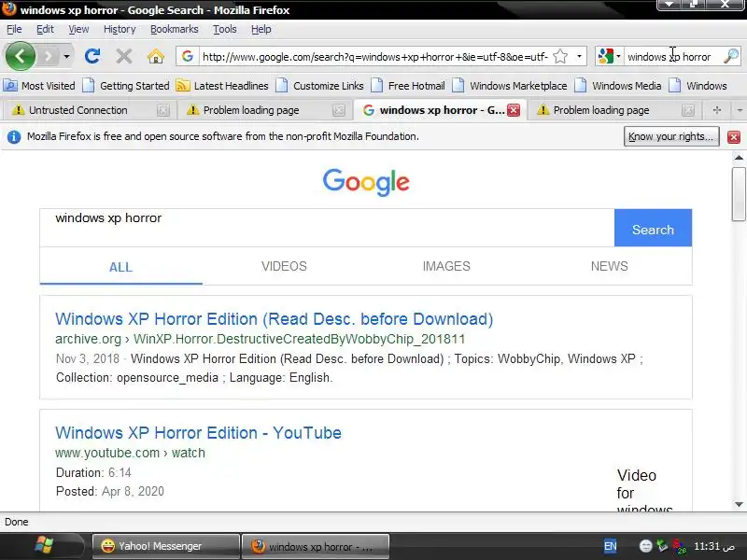Viewport: 747px width, 560px height.
Task: Click the archive.org green URL text
Action: coord(261,339)
